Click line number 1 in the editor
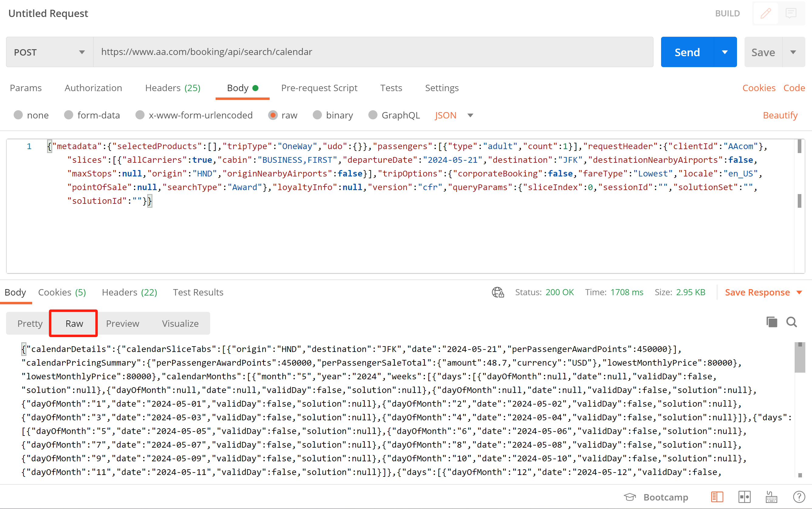The image size is (812, 509). point(29,146)
